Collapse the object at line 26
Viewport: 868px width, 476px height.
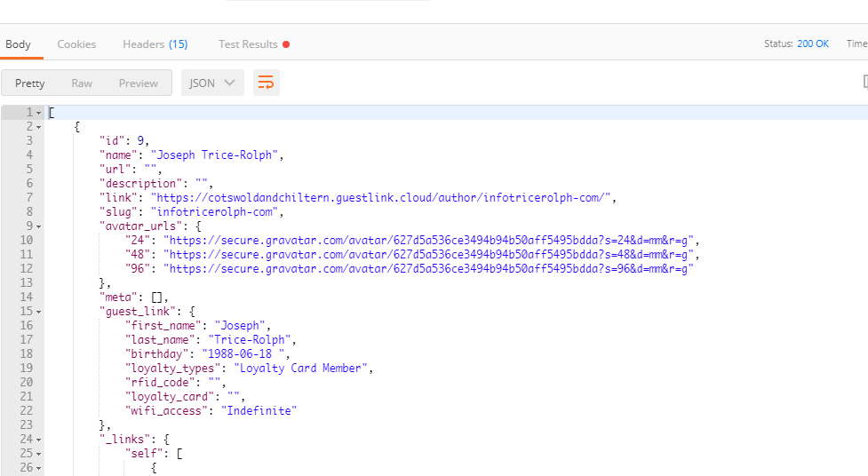tap(39, 468)
